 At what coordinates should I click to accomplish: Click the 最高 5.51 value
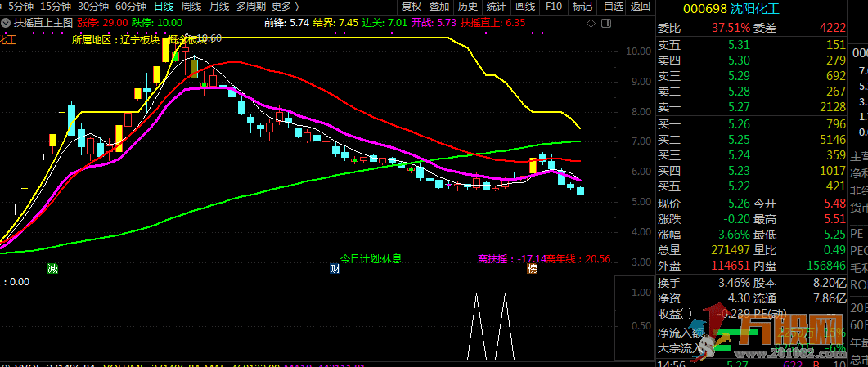(x=834, y=218)
